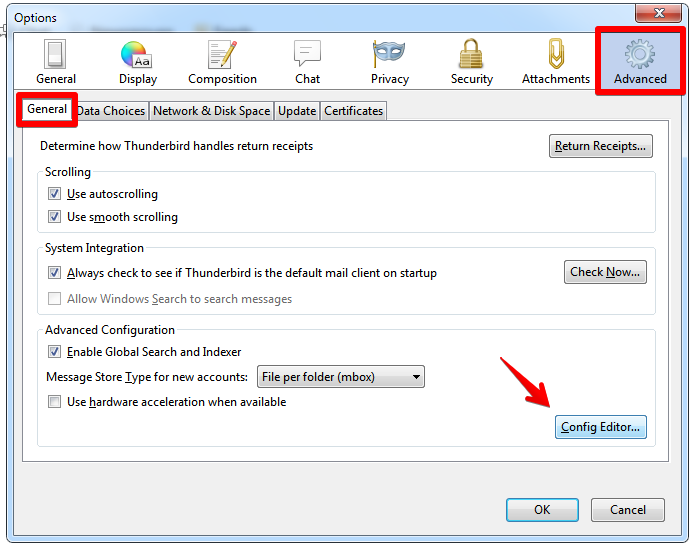This screenshot has width=695, height=546.
Task: Confirm the dialog with OK
Action: click(542, 510)
